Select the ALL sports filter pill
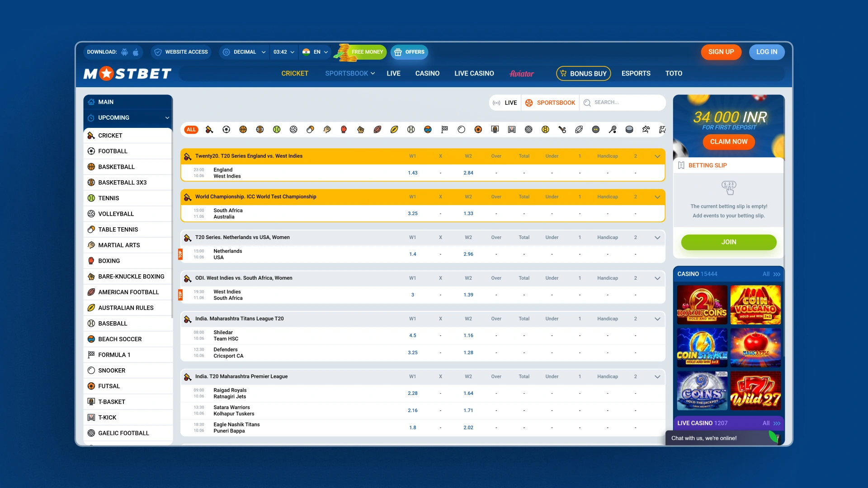This screenshot has height=488, width=868. click(x=191, y=130)
